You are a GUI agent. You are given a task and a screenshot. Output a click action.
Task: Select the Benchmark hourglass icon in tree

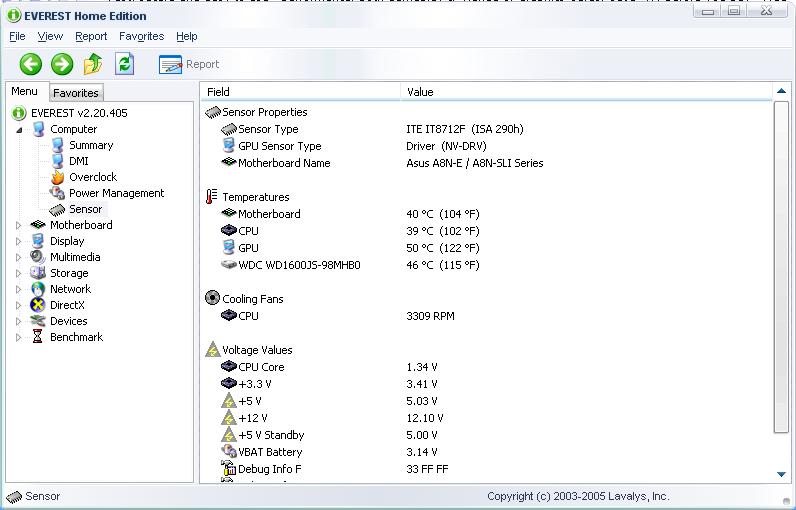point(38,337)
